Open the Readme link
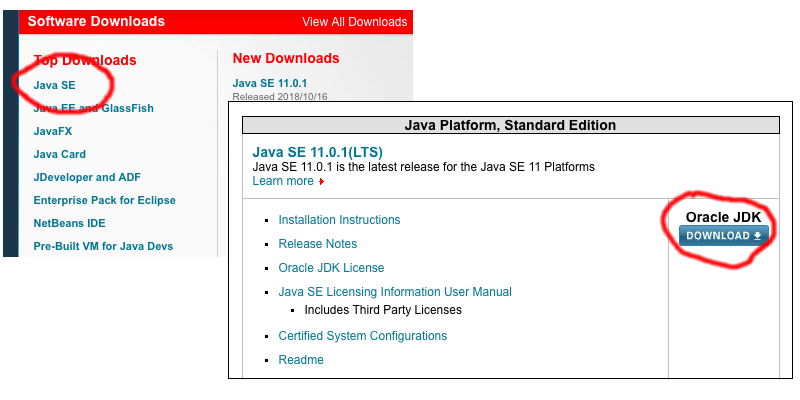Viewport: 800px width, 400px height. point(301,360)
